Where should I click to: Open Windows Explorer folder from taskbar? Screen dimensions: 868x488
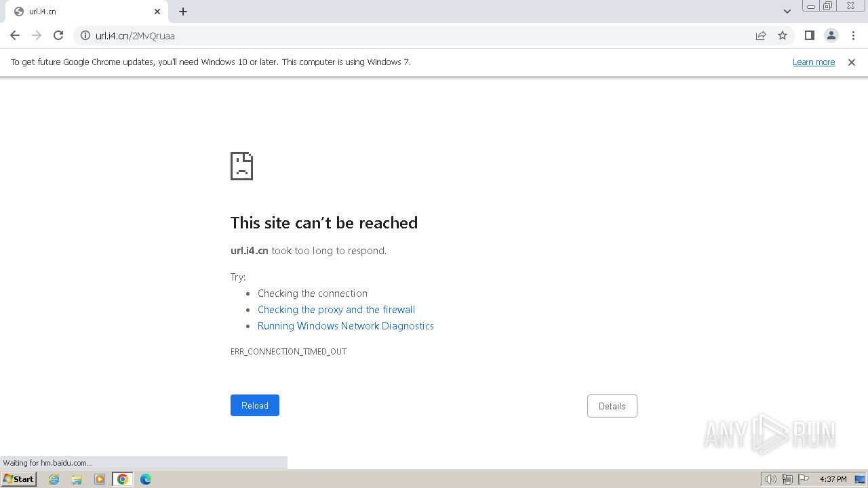pos(77,479)
